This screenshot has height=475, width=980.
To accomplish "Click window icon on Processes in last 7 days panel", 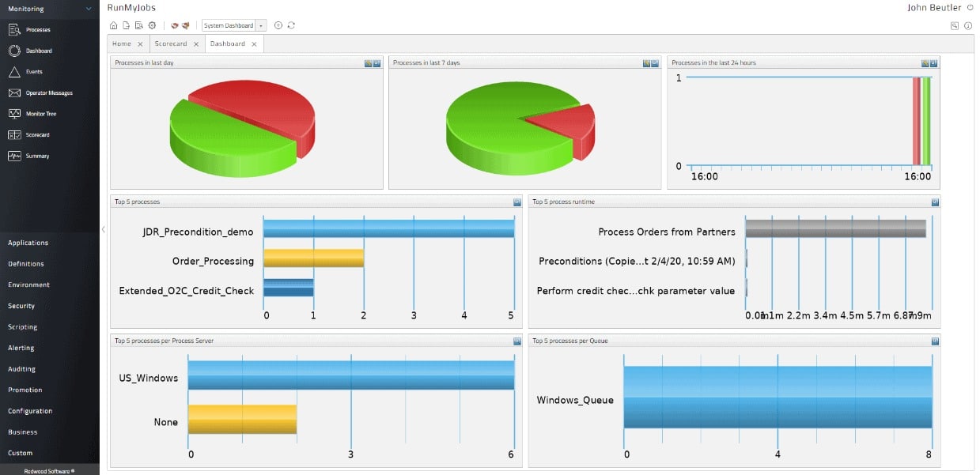I will (656, 63).
